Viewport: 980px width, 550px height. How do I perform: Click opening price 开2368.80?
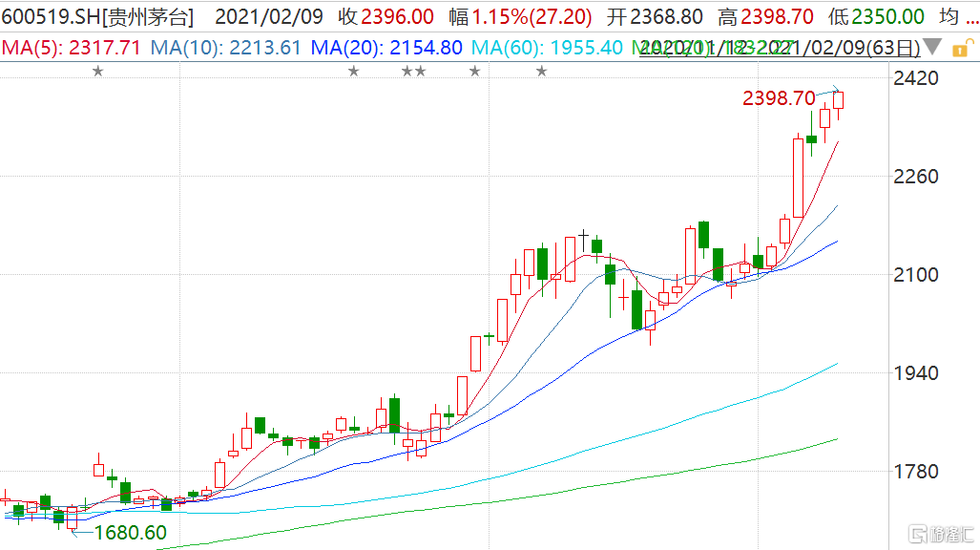pyautogui.click(x=655, y=17)
